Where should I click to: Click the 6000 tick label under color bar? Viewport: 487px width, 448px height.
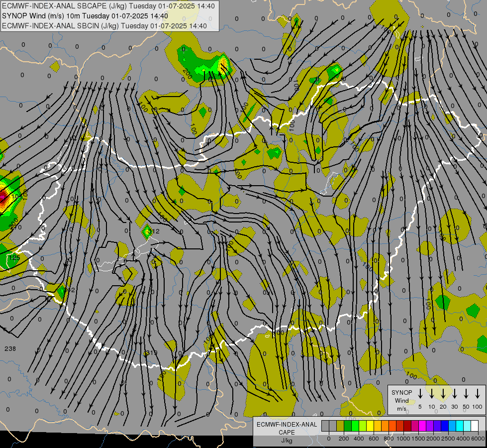(x=478, y=439)
